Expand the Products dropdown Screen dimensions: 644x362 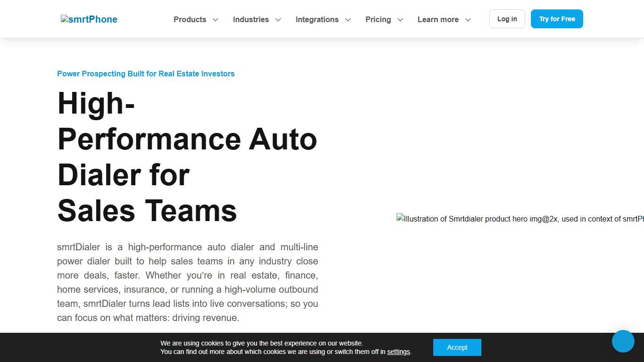(x=215, y=20)
